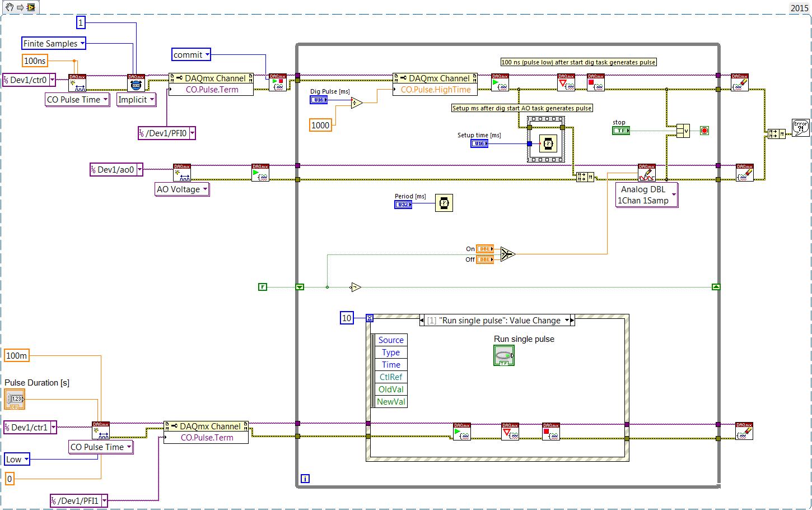812x510 pixels.
Task: Click the AO Voltage DAQmx Create Channel node
Action: pos(182,173)
